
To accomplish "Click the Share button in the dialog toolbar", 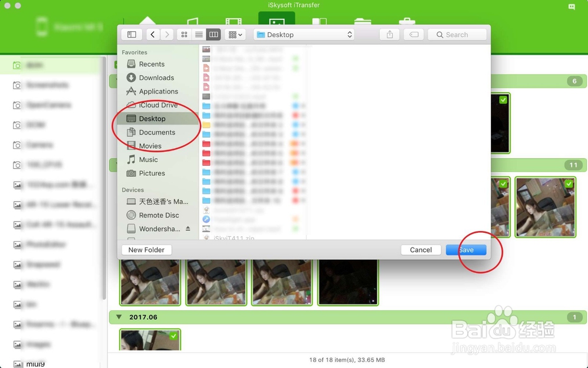I will coord(390,35).
